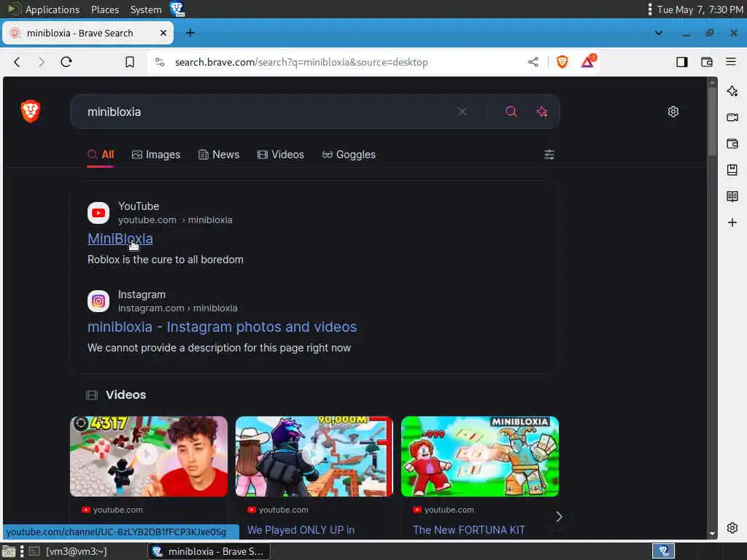Switch to News results
Viewport: 747px width, 560px height.
click(x=219, y=155)
